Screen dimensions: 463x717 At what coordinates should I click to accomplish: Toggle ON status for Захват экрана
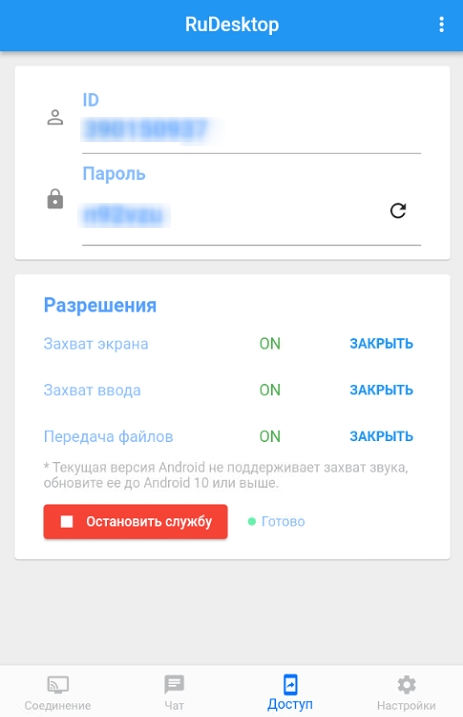pos(270,343)
